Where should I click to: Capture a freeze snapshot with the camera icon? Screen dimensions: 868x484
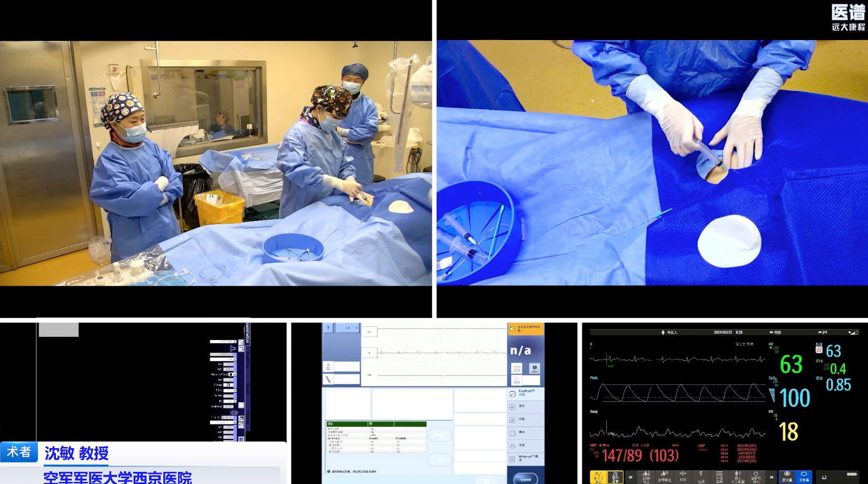pyautogui.click(x=534, y=369)
